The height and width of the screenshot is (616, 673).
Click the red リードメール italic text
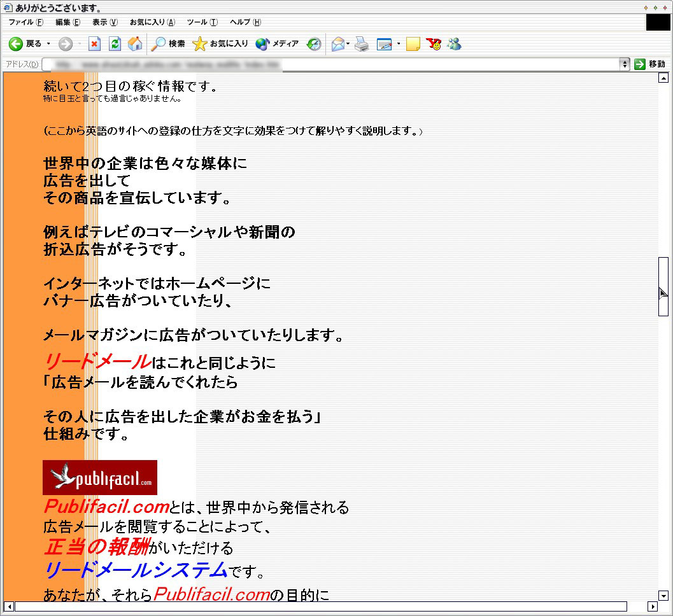click(98, 361)
